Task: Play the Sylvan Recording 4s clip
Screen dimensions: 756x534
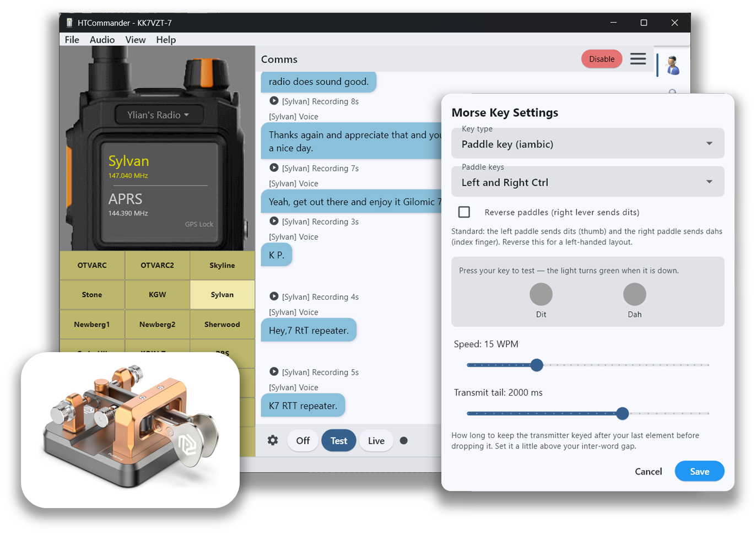Action: (274, 296)
